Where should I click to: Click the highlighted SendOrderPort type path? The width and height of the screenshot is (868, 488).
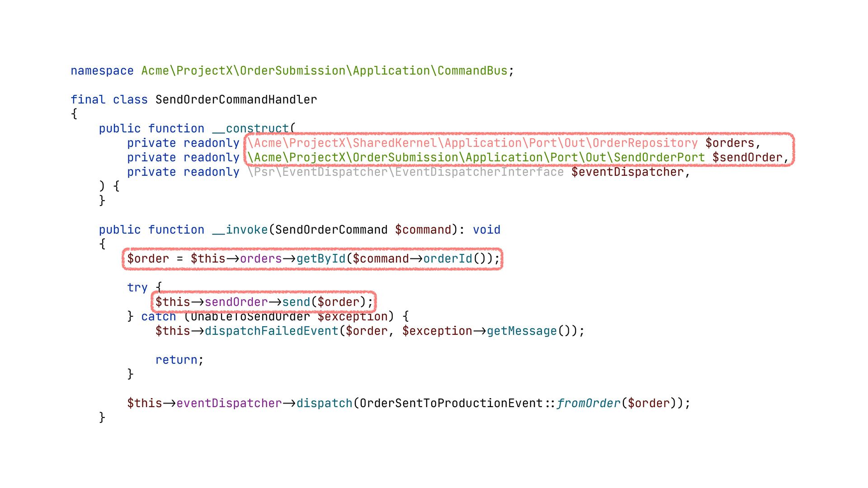click(x=476, y=158)
